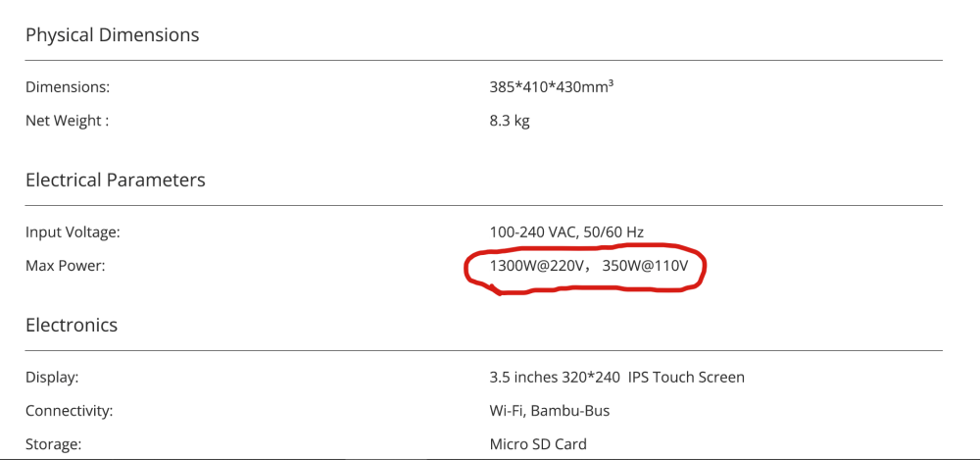Click the 8.3 kg weight value
Image resolution: width=980 pixels, height=460 pixels.
(510, 121)
